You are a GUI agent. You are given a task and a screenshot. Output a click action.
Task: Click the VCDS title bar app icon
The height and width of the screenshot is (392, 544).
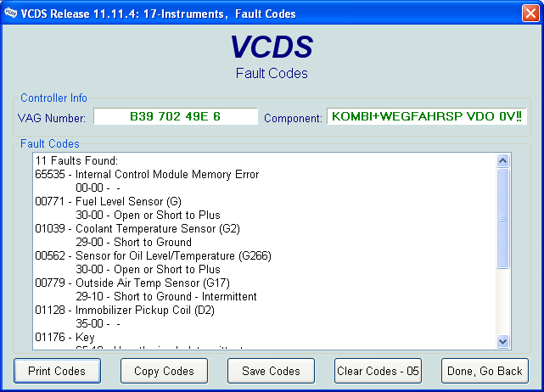[x=10, y=14]
